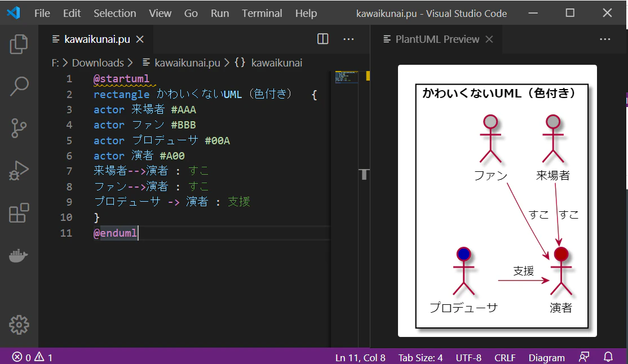
Task: Go to line and column via Ln 11, Col 8
Action: tap(360, 357)
